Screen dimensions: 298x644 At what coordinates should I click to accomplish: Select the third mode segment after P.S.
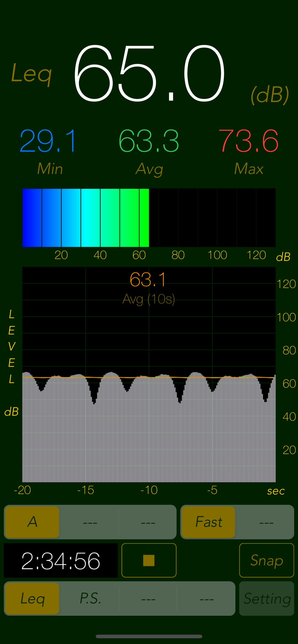148,598
